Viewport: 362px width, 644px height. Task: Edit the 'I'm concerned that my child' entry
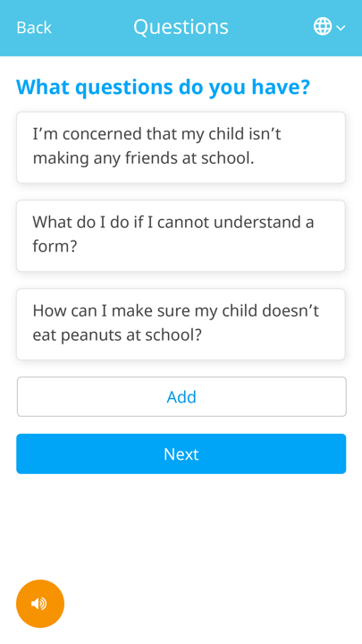click(x=181, y=148)
